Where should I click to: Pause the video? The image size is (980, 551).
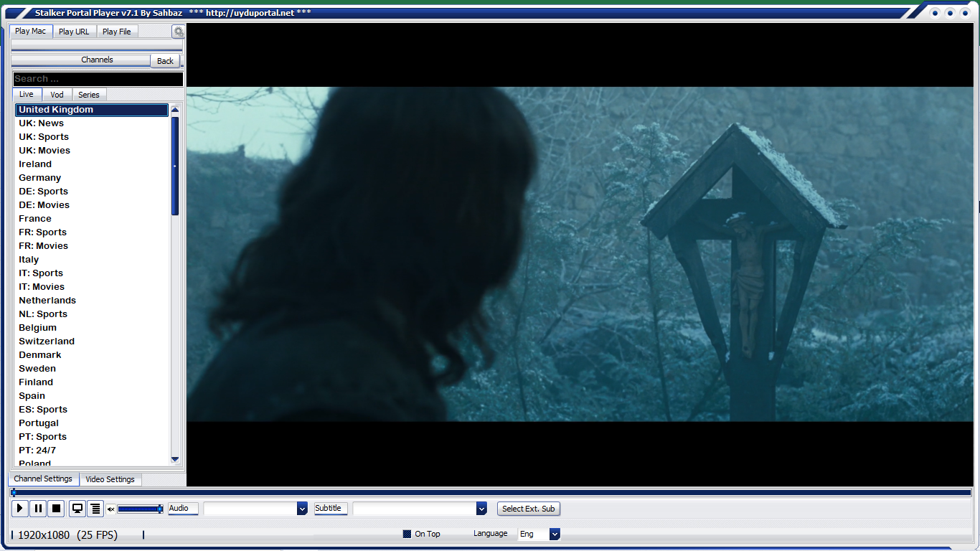pyautogui.click(x=38, y=509)
